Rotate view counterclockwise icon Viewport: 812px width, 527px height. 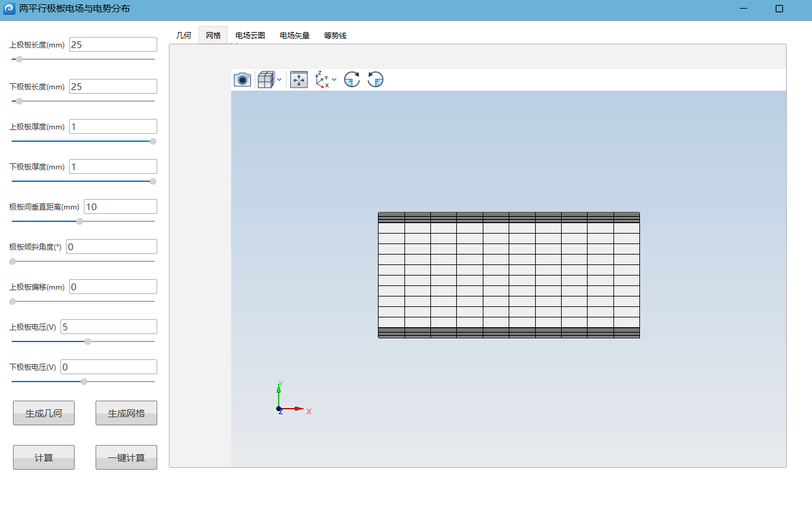point(375,80)
